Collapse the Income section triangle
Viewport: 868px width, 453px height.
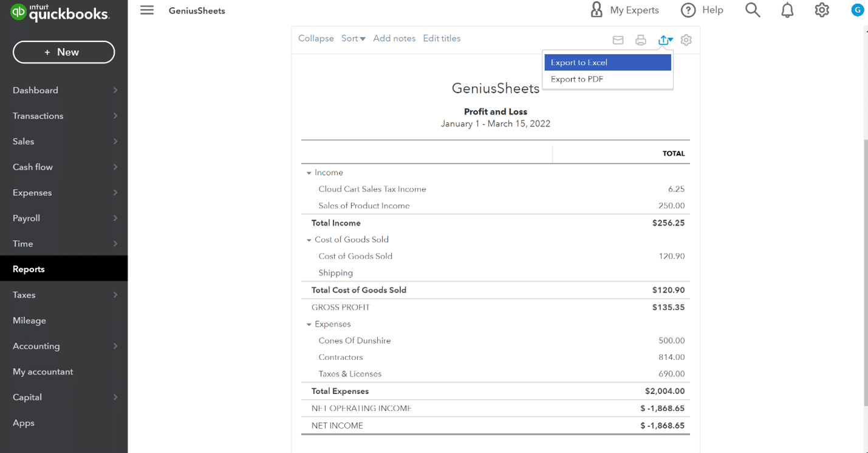(309, 173)
